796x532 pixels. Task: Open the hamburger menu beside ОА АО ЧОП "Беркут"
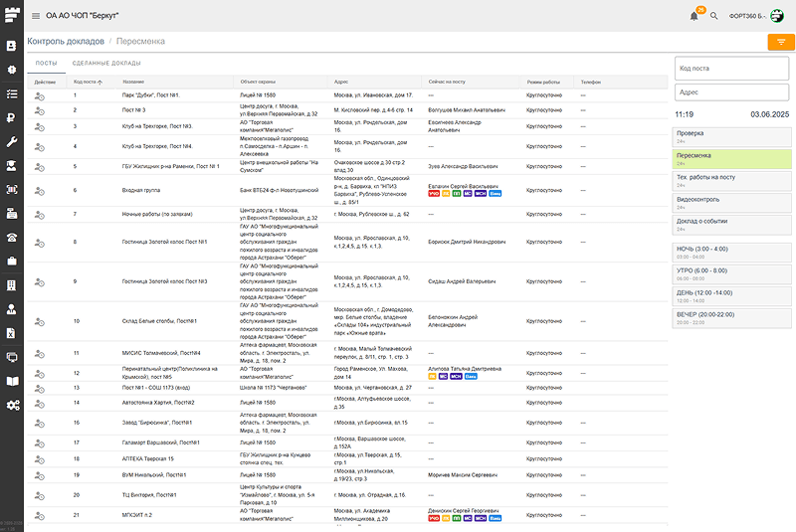click(36, 16)
